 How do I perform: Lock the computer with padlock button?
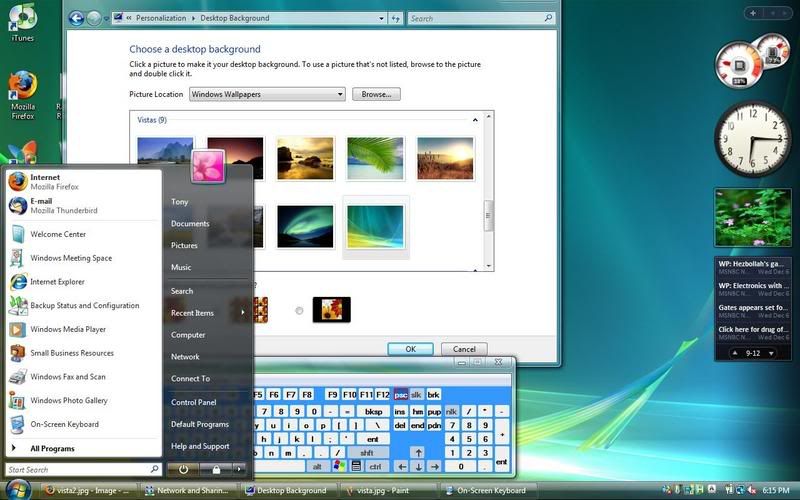[216, 469]
